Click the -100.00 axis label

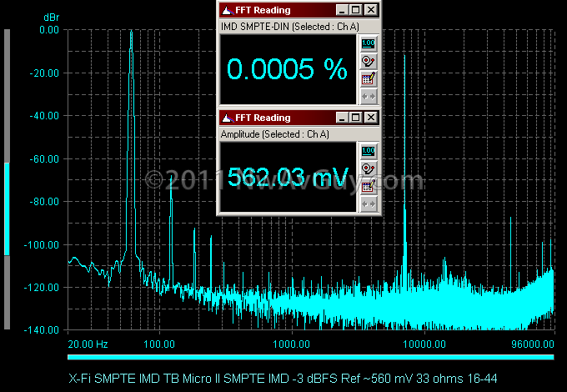(42, 245)
